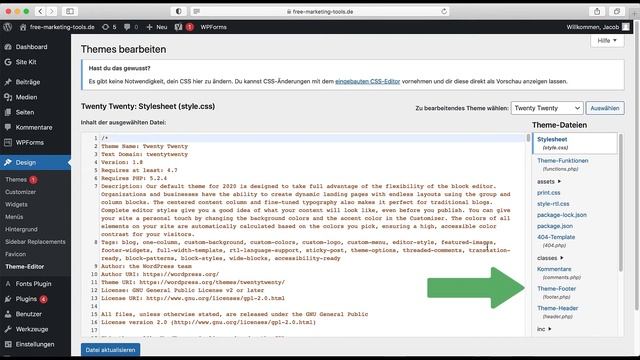The image size is (640, 360).
Task: Click the user avatar in admin bar
Action: coord(626,27)
